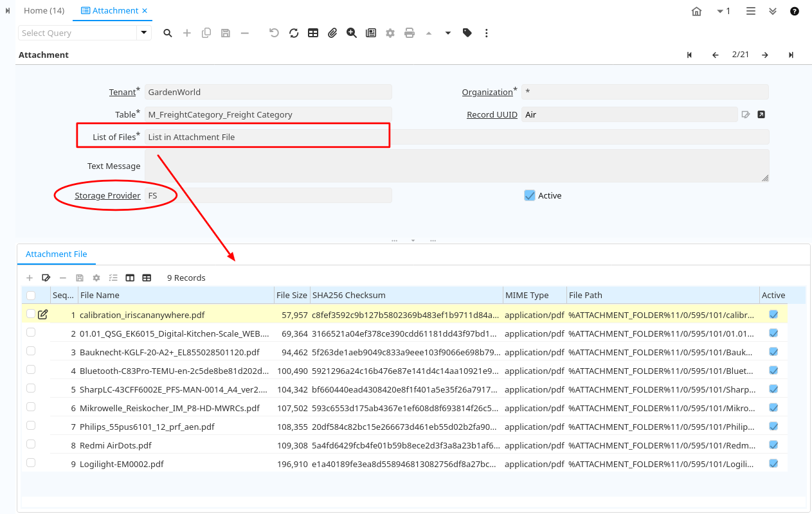Click the tag label icon in toolbar

(x=467, y=33)
